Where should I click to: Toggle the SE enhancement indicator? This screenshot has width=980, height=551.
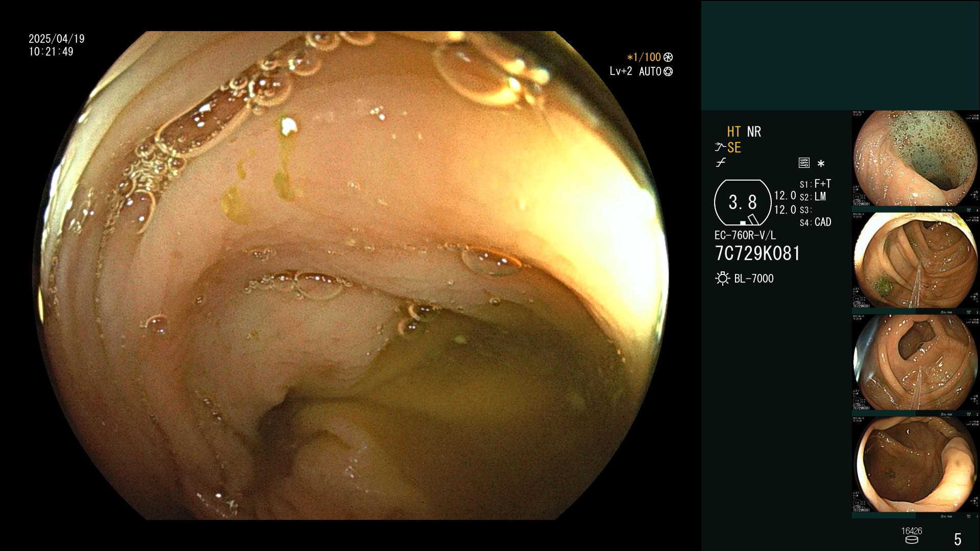[734, 147]
